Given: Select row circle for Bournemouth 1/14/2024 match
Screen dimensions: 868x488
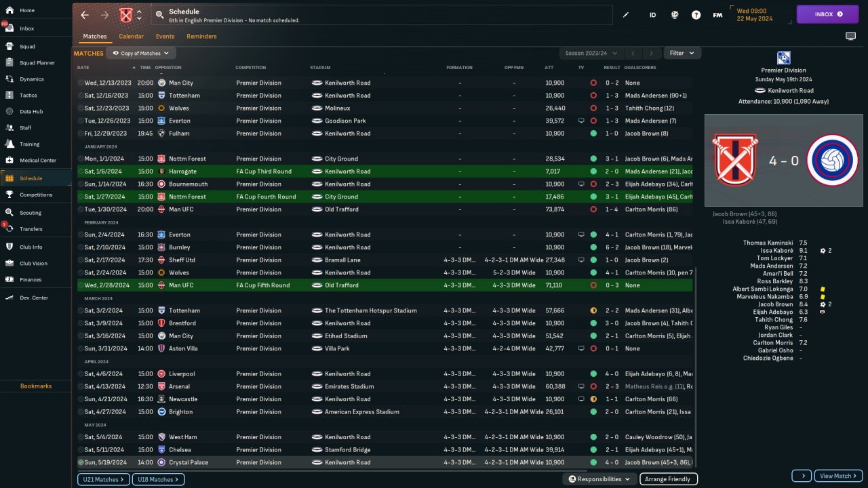Looking at the screenshot, I should (81, 184).
